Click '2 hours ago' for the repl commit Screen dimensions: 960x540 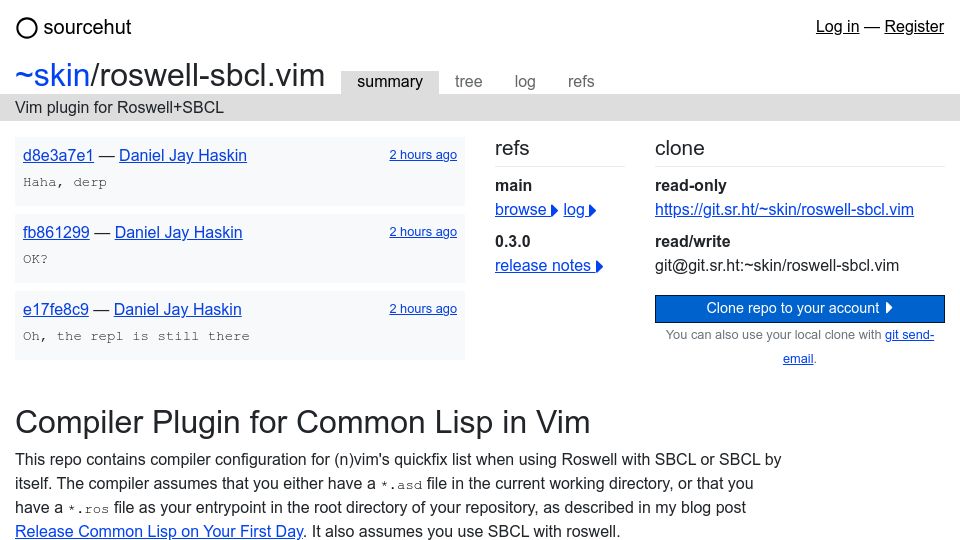423,309
